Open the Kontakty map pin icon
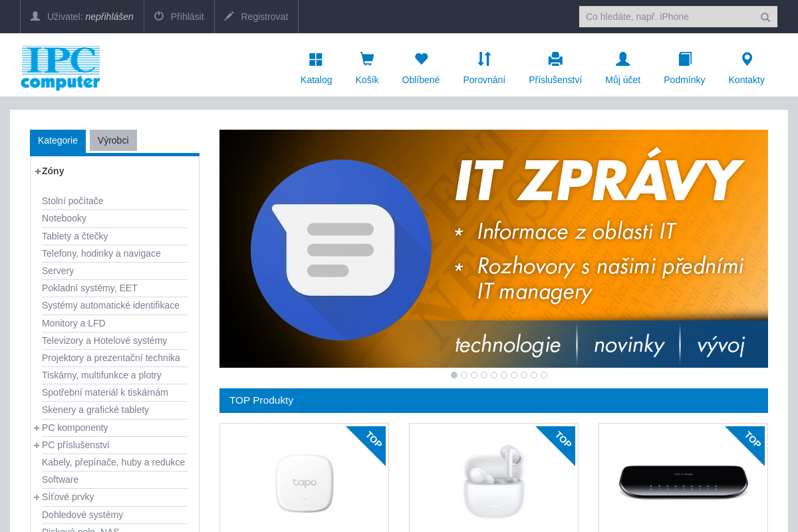Image resolution: width=798 pixels, height=532 pixels. pos(747,59)
